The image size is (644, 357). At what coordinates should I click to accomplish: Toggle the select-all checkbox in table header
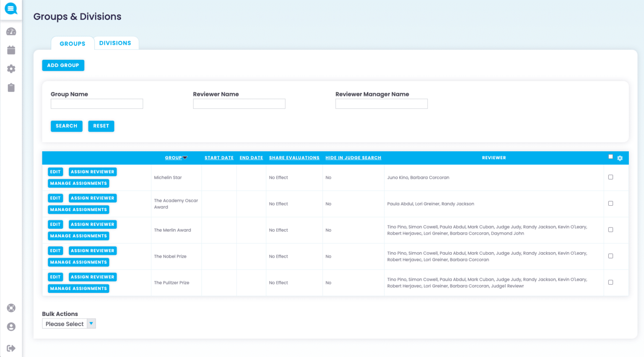click(610, 156)
